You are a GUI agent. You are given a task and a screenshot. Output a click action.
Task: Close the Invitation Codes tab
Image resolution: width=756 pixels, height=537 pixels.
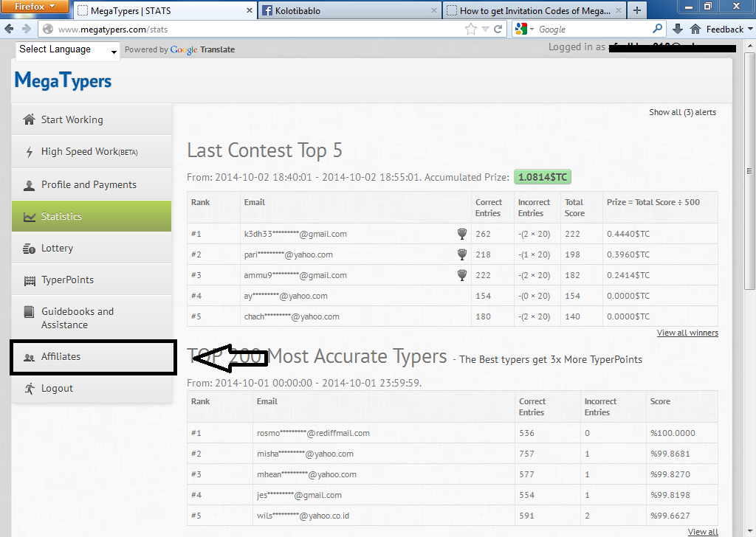pos(619,10)
